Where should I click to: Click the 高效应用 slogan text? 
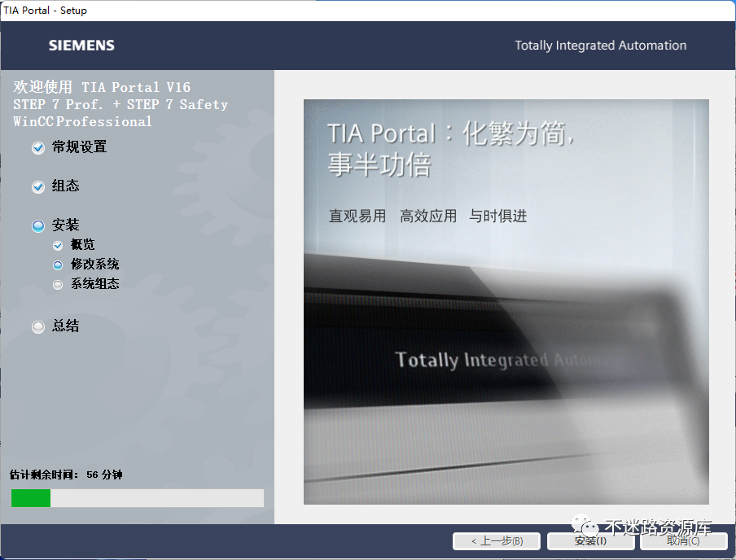click(428, 216)
